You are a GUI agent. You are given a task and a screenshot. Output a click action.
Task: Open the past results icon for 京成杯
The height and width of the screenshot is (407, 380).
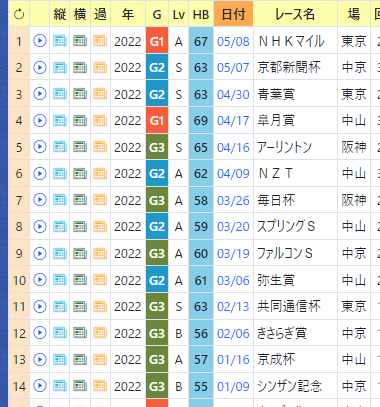click(100, 359)
